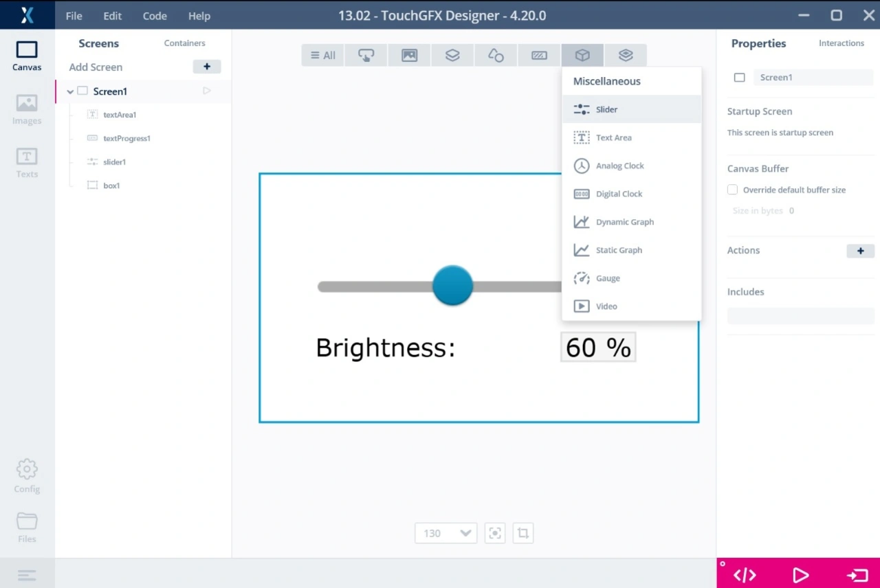Enable Override default buffer size checkbox
This screenshot has width=880, height=588.
pyautogui.click(x=733, y=190)
